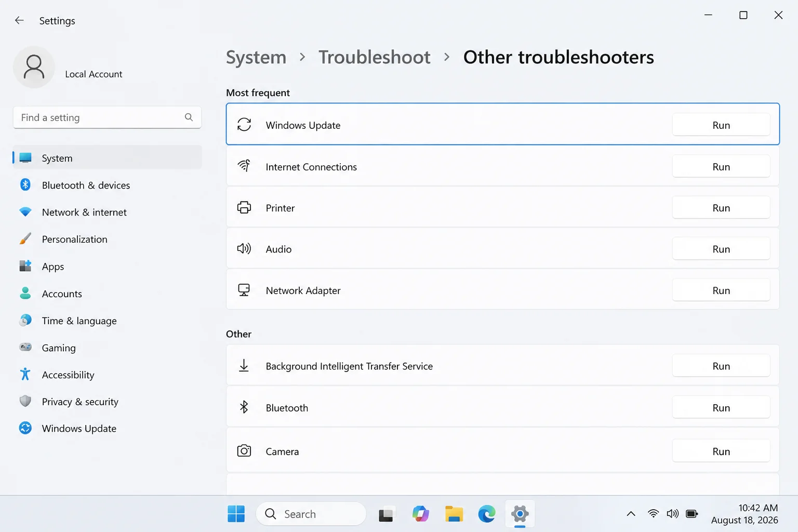Open Microsoft Edge from taskbar
This screenshot has height=532, width=798.
[x=487, y=514]
